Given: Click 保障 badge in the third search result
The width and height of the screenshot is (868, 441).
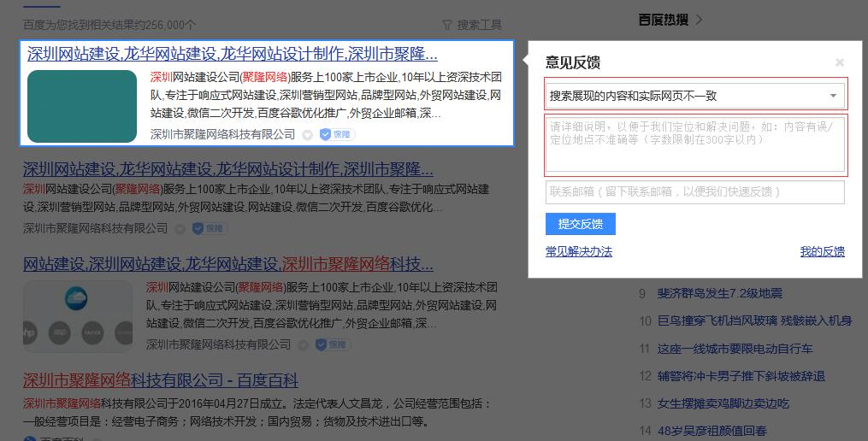Looking at the screenshot, I should (x=334, y=344).
